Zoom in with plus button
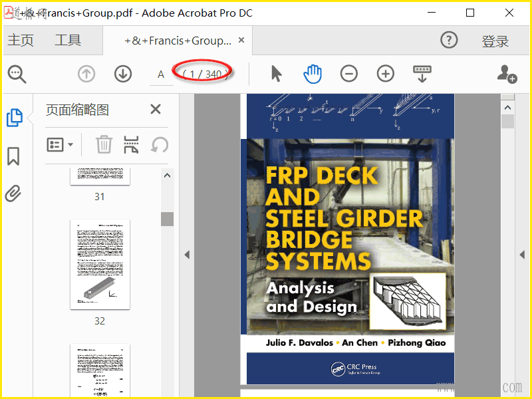 pos(386,74)
